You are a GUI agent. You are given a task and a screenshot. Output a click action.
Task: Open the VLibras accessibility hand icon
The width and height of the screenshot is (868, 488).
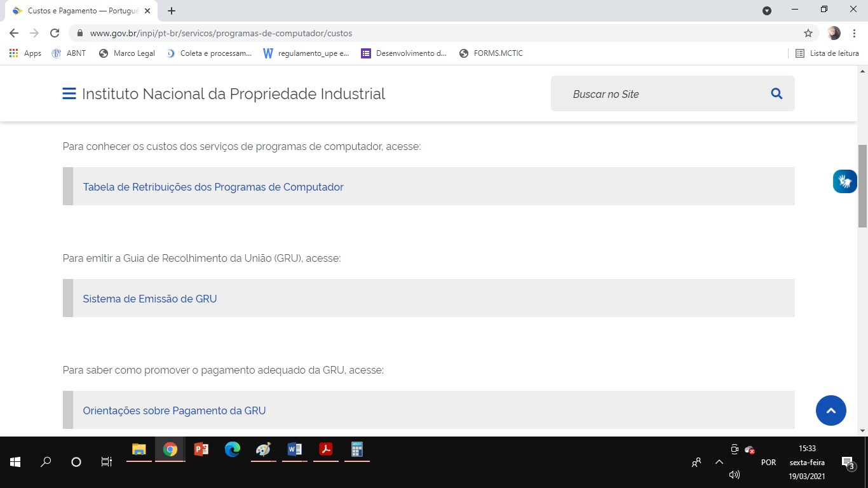tap(844, 181)
